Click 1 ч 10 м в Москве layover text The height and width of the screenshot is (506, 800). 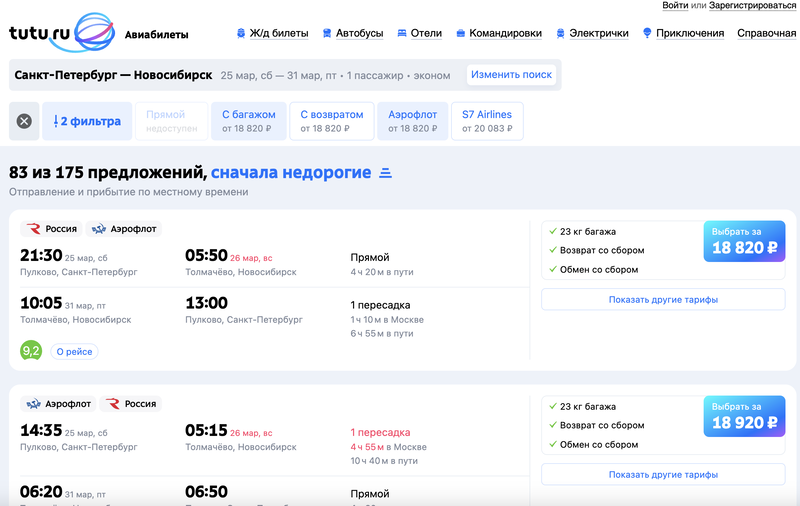(387, 320)
